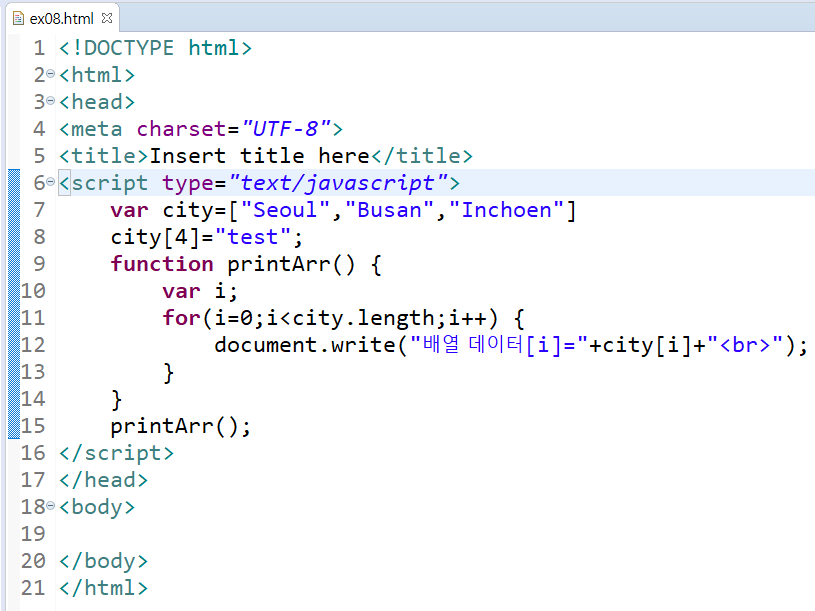Screen dimensions: 815x611
Task: Click the closing </script> tag
Action: click(x=116, y=453)
